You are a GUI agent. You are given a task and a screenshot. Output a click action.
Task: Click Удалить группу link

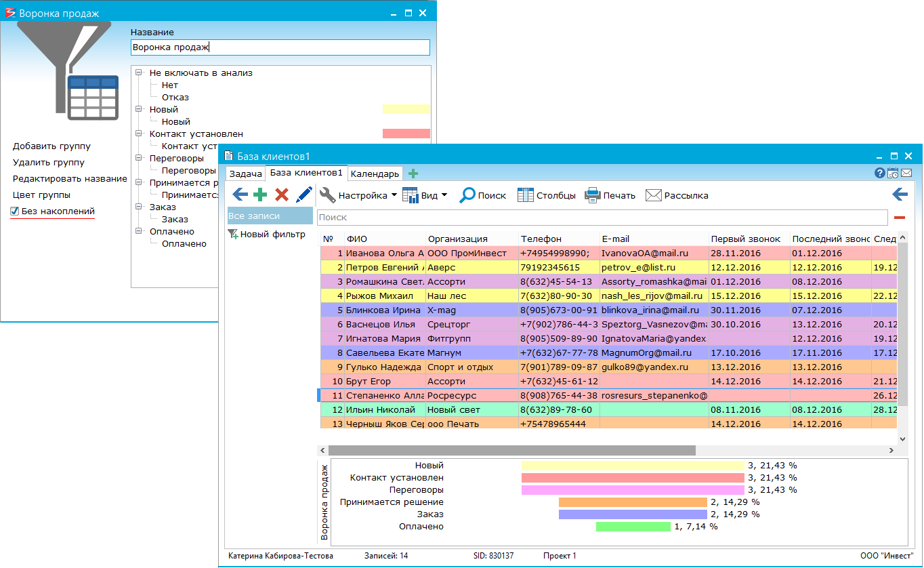[49, 162]
